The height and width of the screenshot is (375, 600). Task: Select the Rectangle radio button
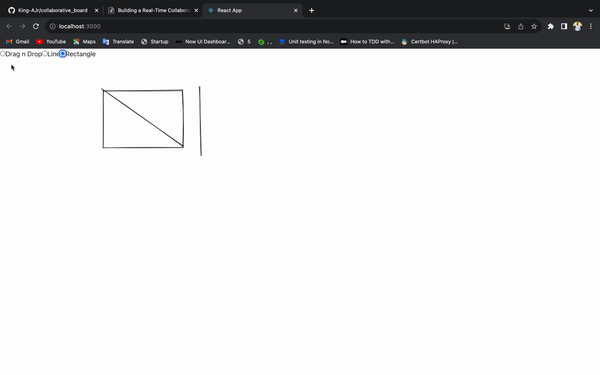point(63,54)
